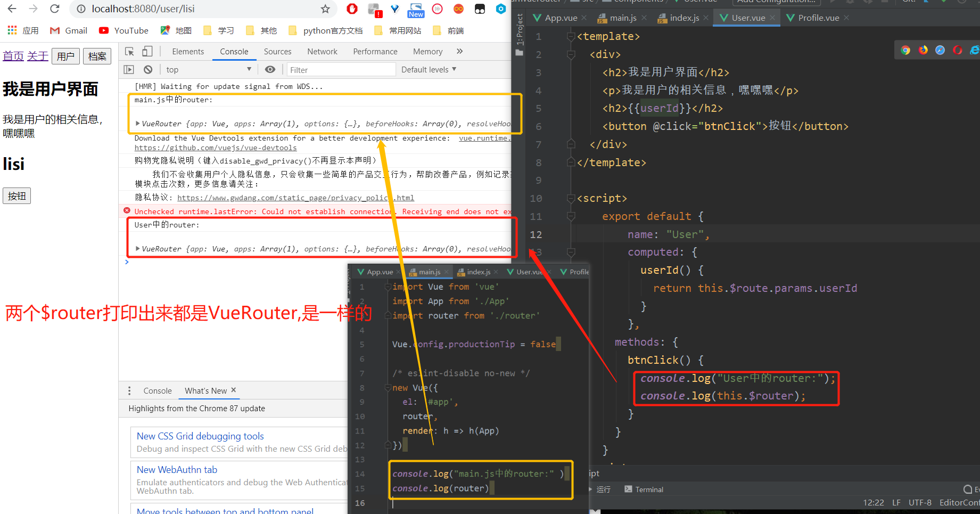Click the 首页 link on page
The width and height of the screenshot is (980, 514).
(13, 56)
